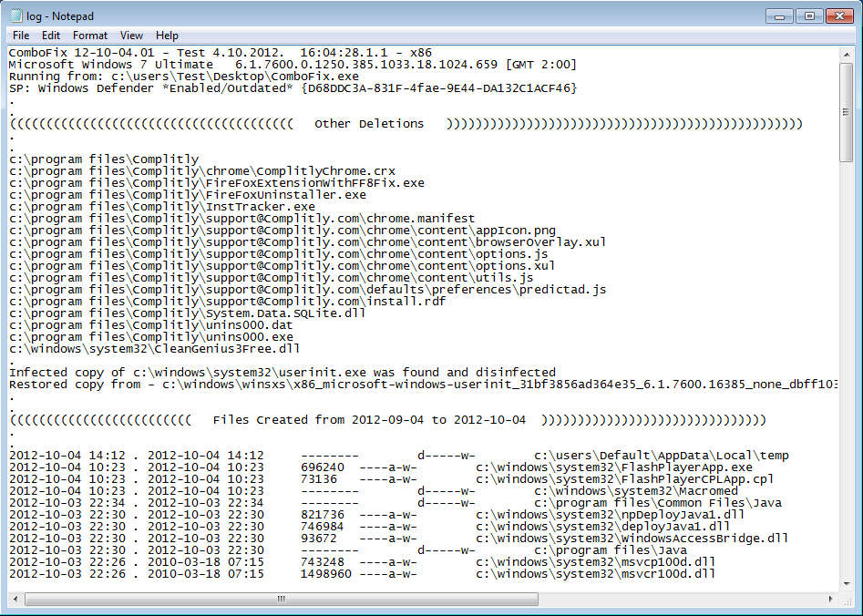The height and width of the screenshot is (616, 863).
Task: Click the chrome.manifest line
Action: click(241, 219)
